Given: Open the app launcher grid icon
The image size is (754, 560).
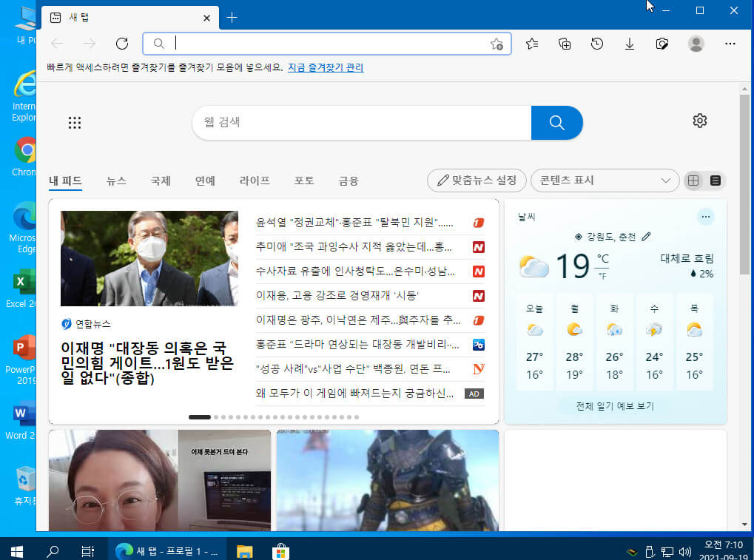Looking at the screenshot, I should tap(75, 123).
